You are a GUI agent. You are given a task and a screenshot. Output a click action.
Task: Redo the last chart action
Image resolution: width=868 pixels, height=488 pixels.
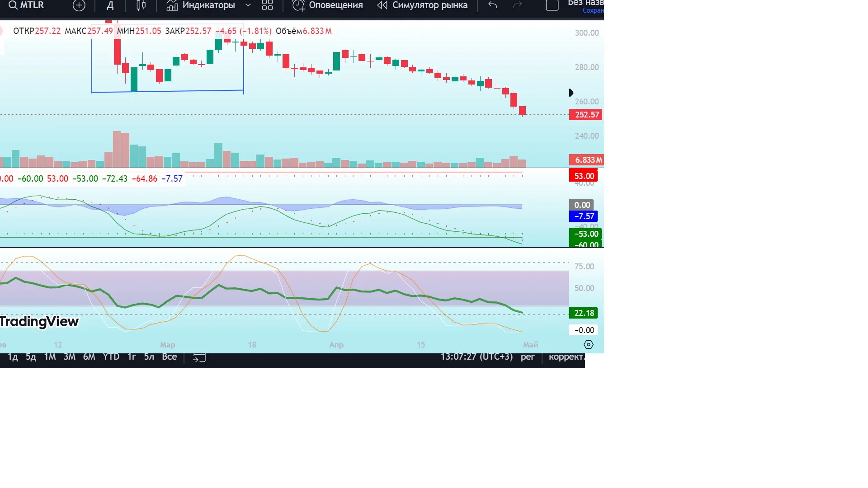pyautogui.click(x=517, y=5)
